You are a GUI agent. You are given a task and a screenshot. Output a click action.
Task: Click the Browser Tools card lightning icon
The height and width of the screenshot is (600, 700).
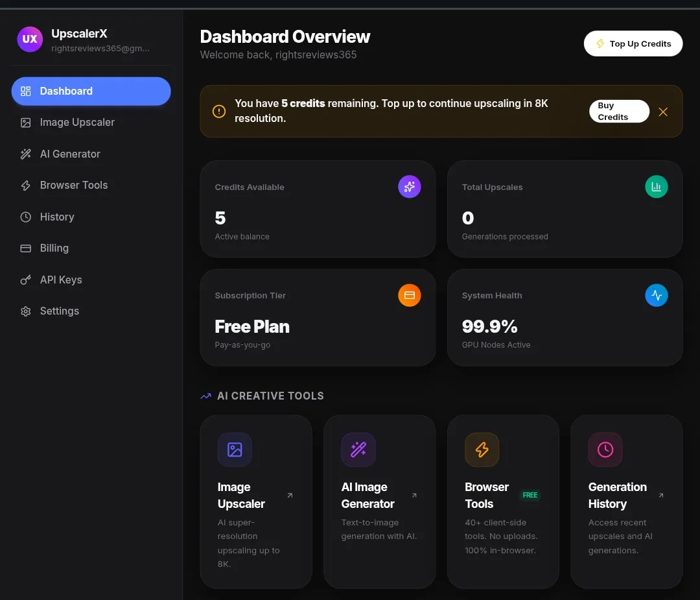(482, 450)
